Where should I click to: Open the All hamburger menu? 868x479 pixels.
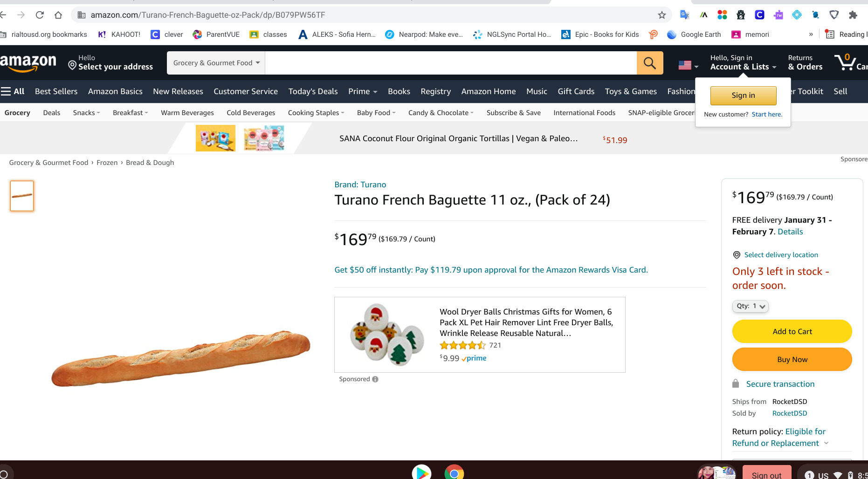coord(13,91)
